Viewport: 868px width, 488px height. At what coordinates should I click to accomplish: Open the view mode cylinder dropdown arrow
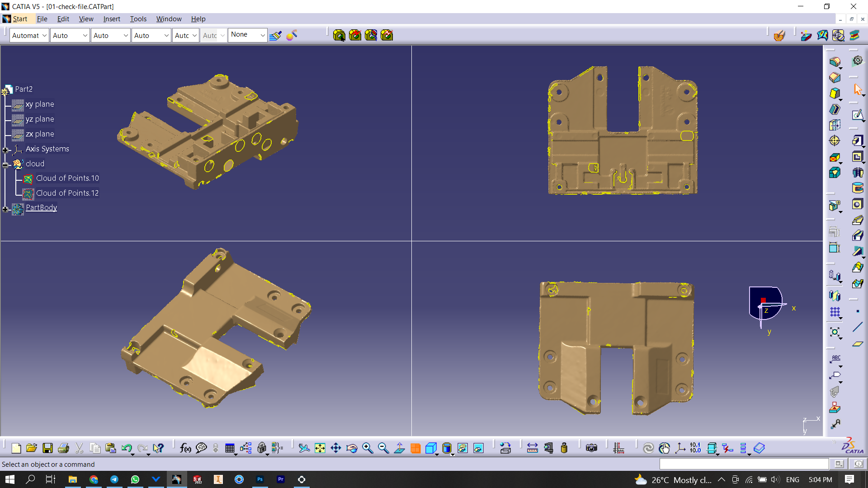pos(453,454)
